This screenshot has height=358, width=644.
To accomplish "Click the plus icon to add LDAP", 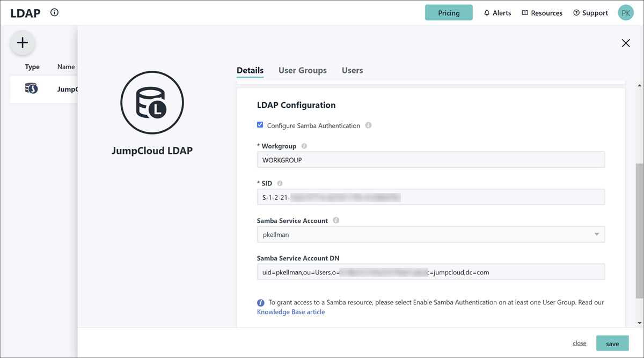I will click(23, 43).
